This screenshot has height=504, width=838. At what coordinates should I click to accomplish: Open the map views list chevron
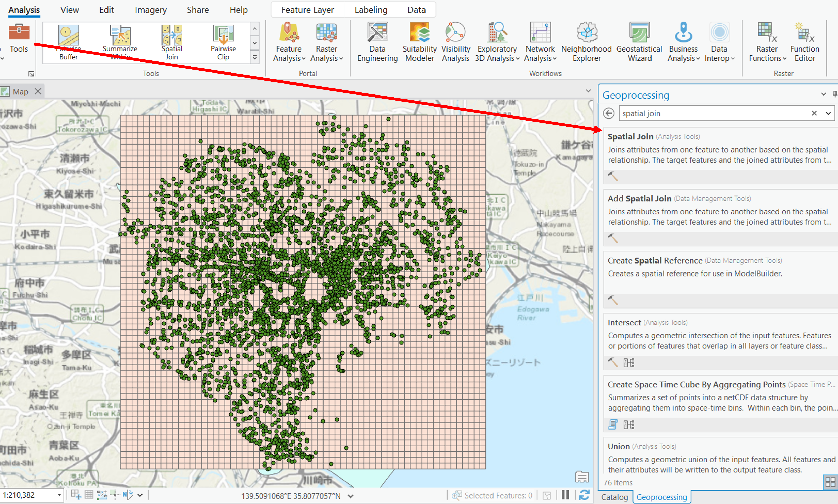[x=588, y=91]
